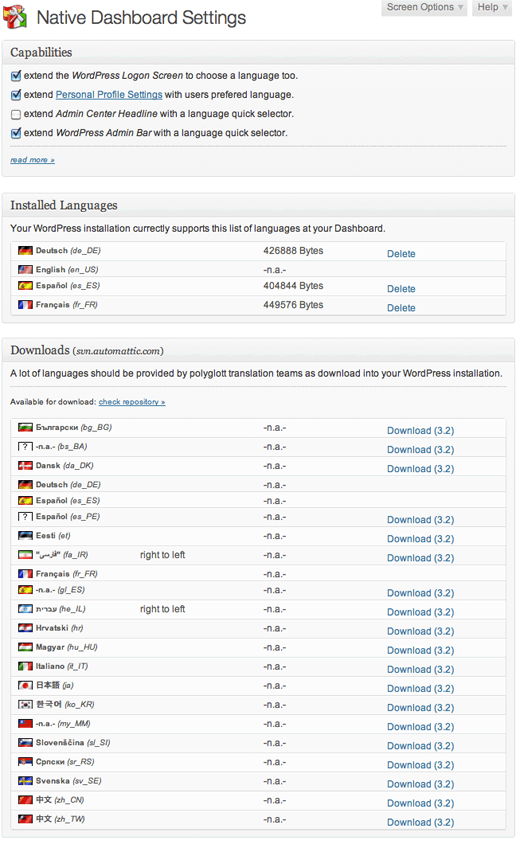This screenshot has height=852, width=520.
Task: Click the Native Dashboard Settings page title
Action: [141, 18]
